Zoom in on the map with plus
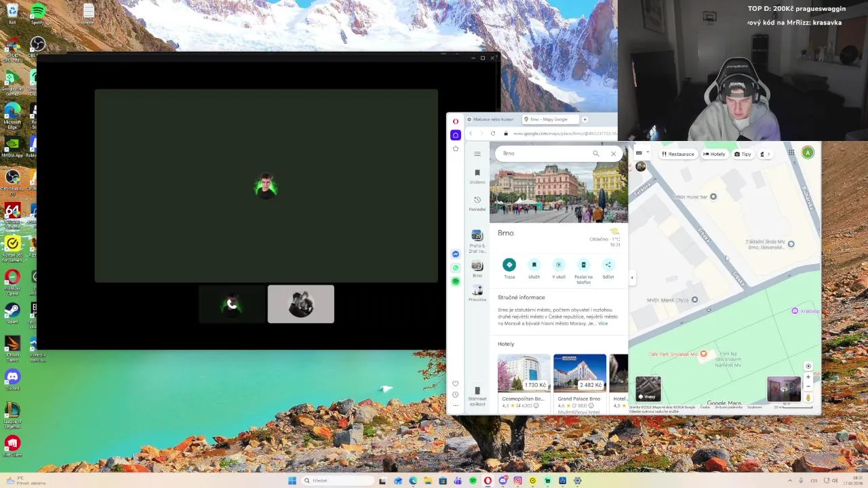Screen dimensions: 868x488 click(808, 377)
